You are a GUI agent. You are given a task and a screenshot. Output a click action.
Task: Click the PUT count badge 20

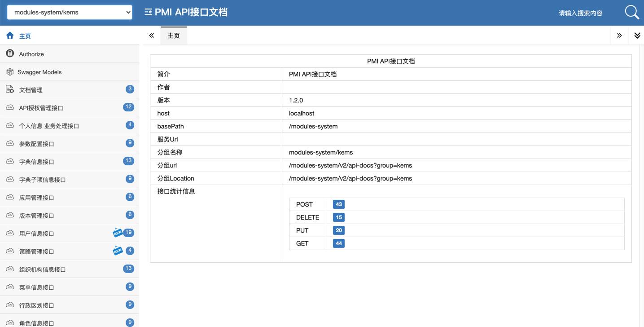coord(339,230)
